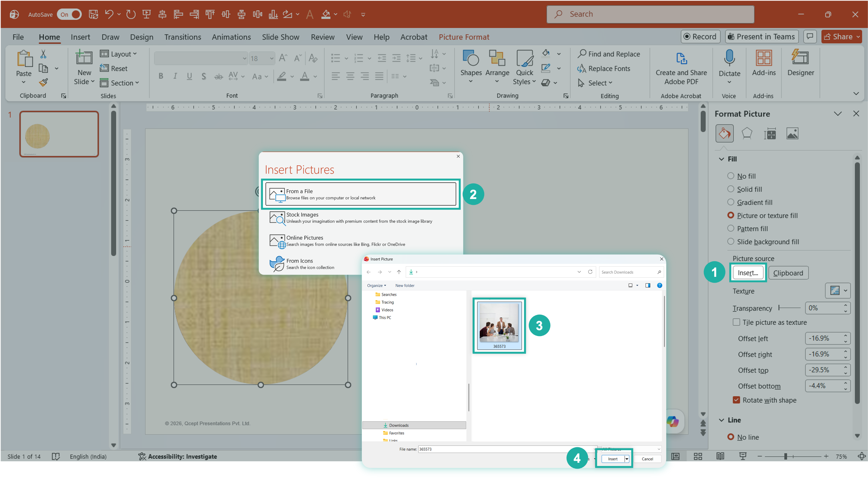Open the Effects pentagon icon tab

(747, 134)
